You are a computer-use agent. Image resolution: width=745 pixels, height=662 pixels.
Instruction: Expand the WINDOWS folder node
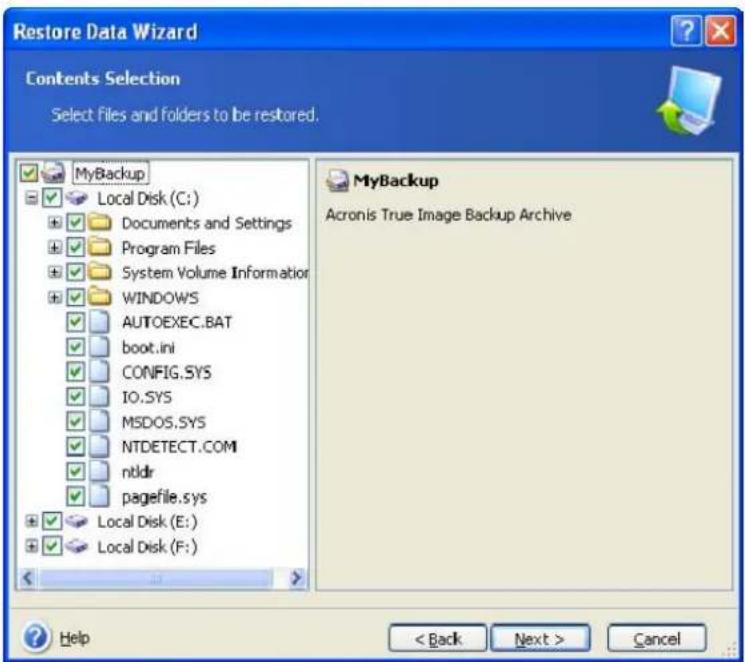click(55, 297)
